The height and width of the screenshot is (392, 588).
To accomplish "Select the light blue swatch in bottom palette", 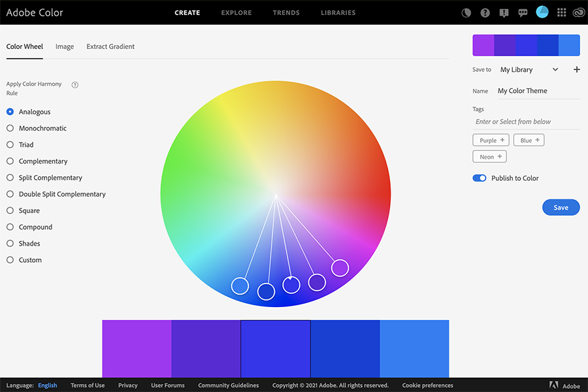I will pos(414,348).
